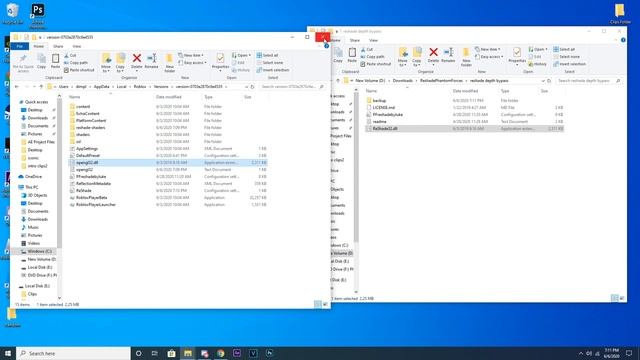Click New folder icon in left Explorer window
The width and height of the screenshot is (640, 360).
pos(169,63)
